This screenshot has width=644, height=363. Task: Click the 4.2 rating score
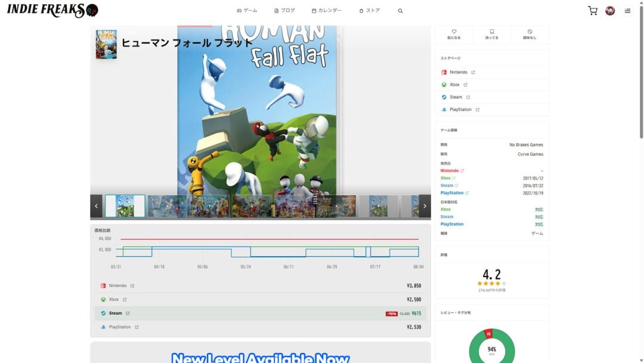click(491, 274)
